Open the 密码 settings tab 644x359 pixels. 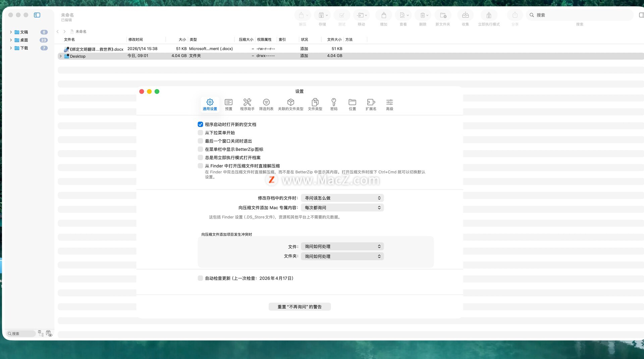pyautogui.click(x=334, y=105)
